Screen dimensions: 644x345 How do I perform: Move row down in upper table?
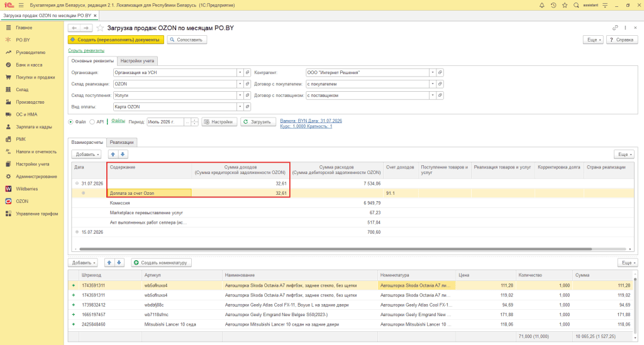(123, 154)
